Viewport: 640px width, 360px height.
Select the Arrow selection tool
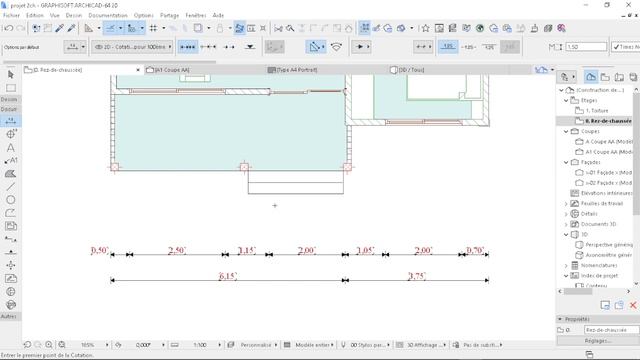pos(11,74)
